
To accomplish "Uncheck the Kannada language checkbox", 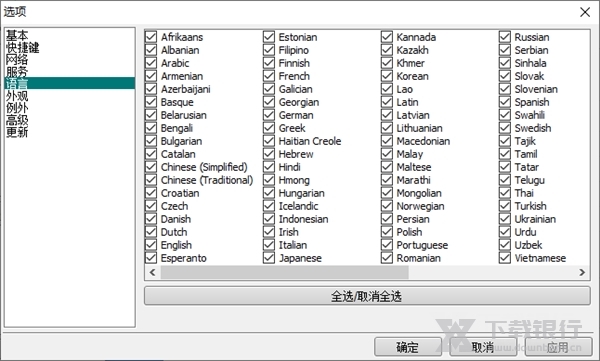I will point(387,37).
